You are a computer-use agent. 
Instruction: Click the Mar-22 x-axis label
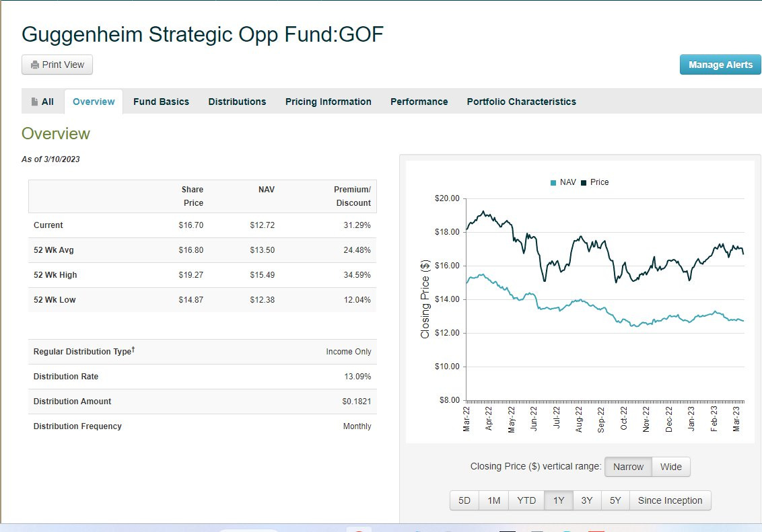(466, 419)
